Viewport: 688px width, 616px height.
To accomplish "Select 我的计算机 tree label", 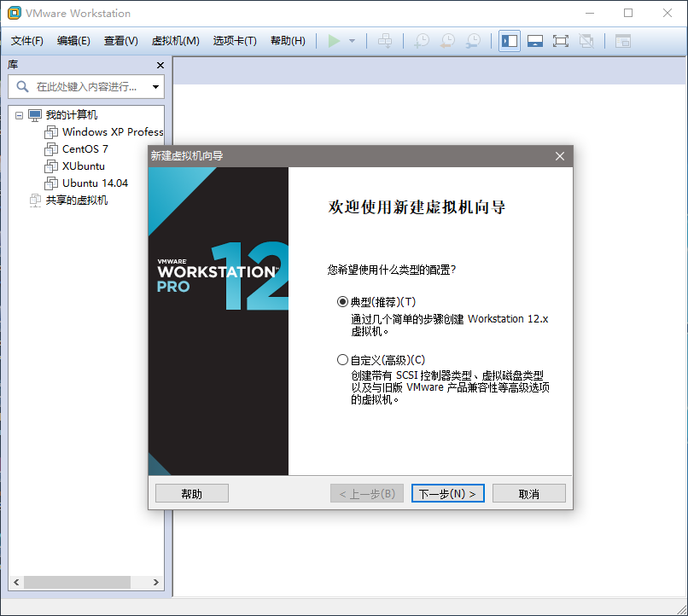I will click(x=72, y=115).
